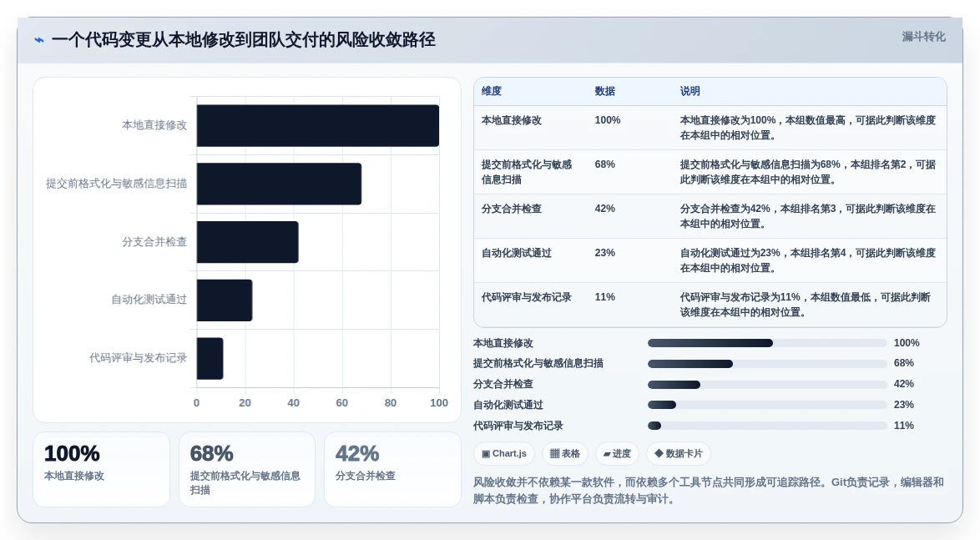Click the 数据 column header

(x=604, y=91)
